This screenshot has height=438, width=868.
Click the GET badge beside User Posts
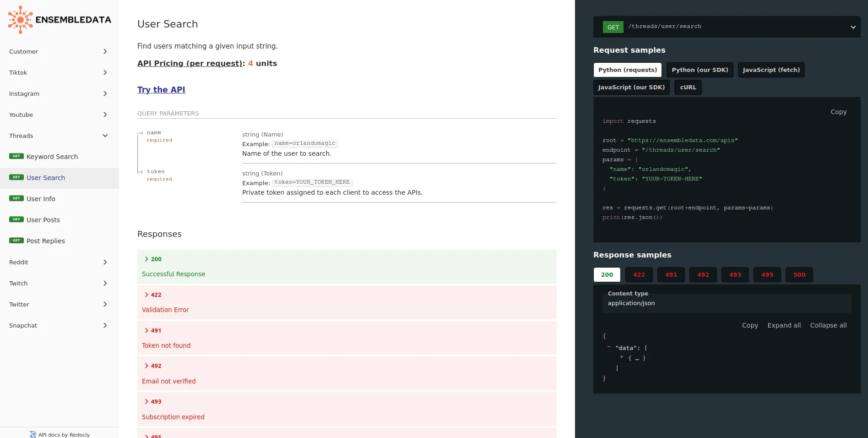click(16, 219)
